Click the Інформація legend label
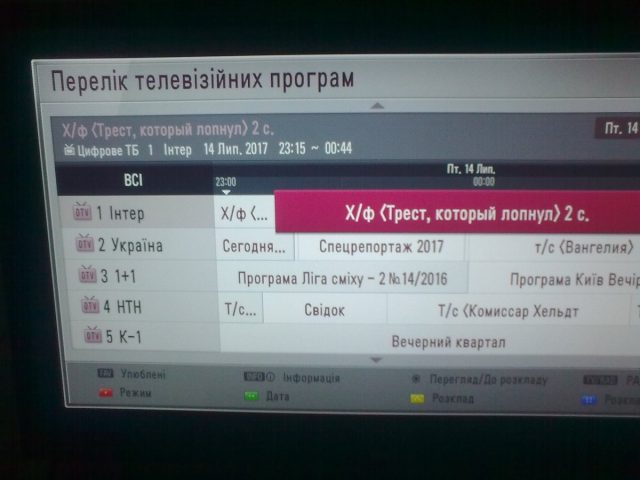 coord(311,378)
